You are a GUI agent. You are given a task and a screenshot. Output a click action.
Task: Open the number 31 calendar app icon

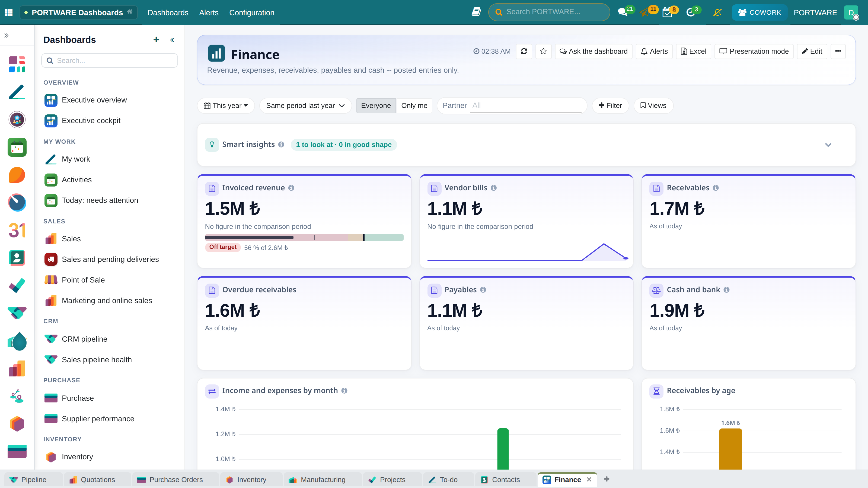(x=17, y=230)
